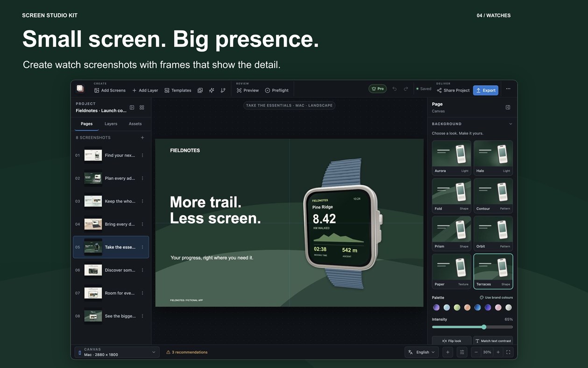Open Preview in the review section
This screenshot has width=588, height=368.
click(248, 90)
